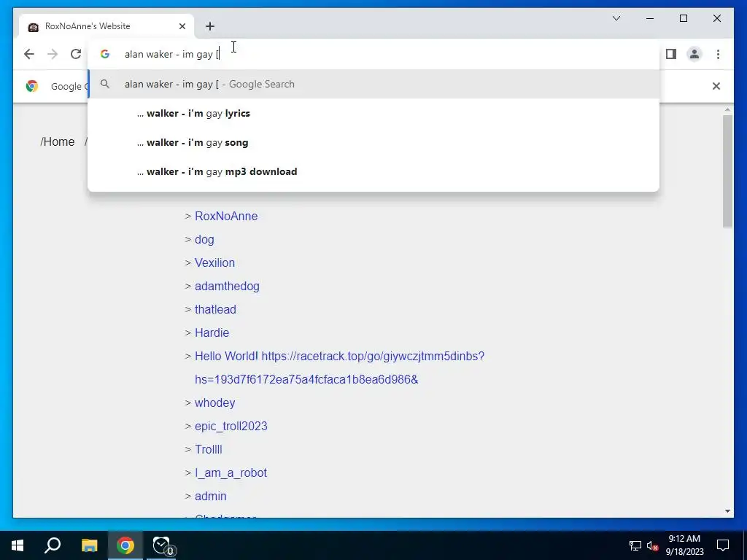Open the tab search chevron
Viewport: 747px width, 560px height.
point(616,18)
